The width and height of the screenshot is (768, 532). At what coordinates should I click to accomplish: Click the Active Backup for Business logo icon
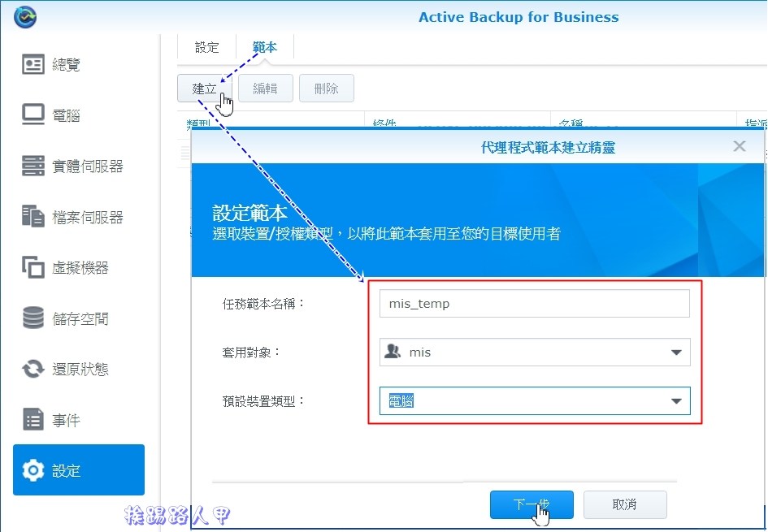(x=25, y=16)
